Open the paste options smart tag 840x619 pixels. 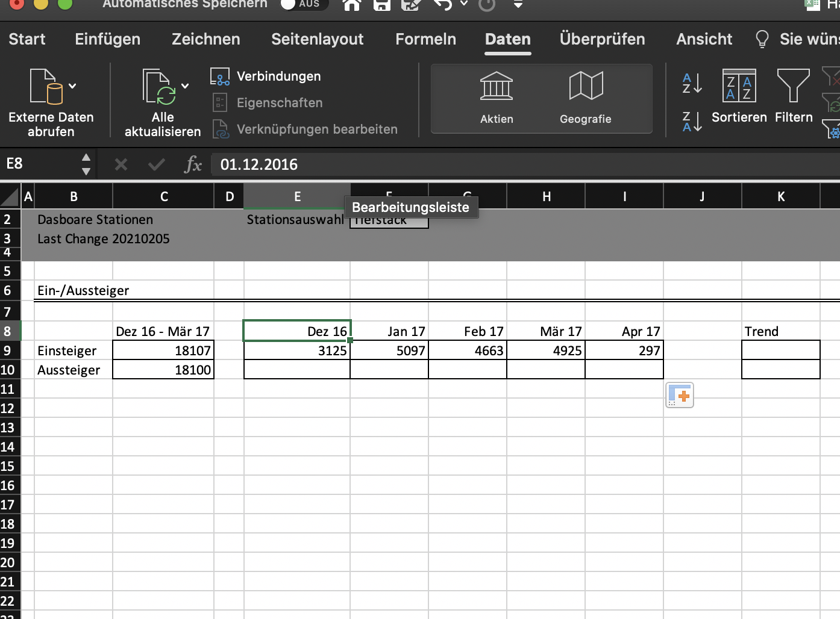680,396
